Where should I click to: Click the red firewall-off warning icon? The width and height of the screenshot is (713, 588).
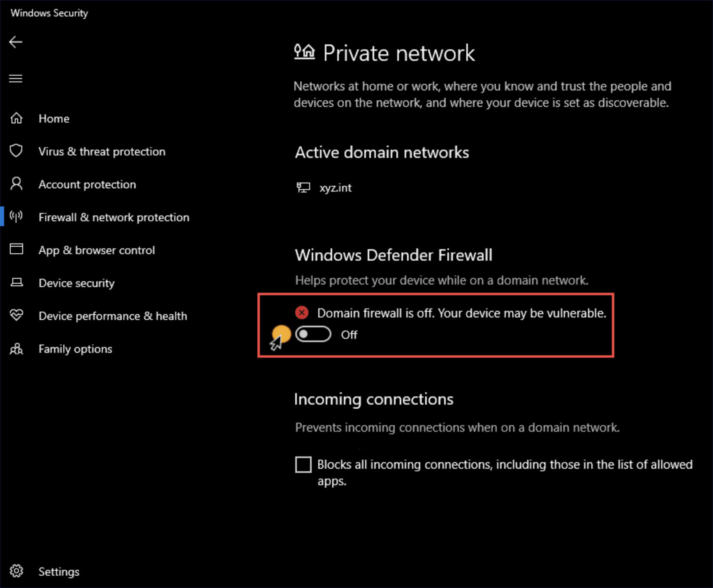coord(302,313)
